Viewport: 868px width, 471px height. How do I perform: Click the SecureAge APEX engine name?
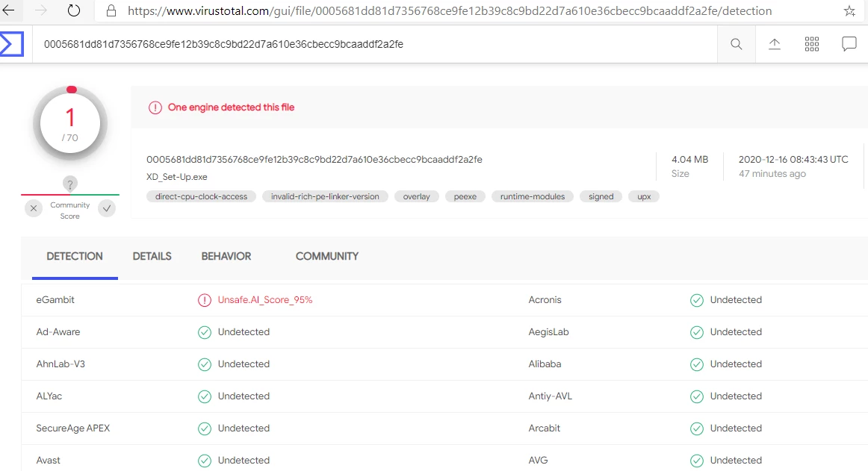73,428
